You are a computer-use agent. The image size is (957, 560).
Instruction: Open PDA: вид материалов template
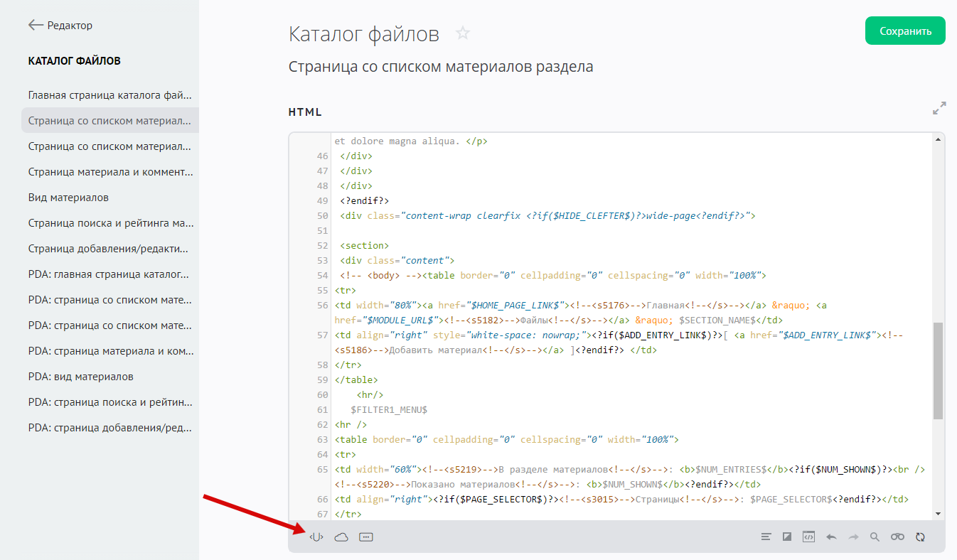click(x=81, y=377)
